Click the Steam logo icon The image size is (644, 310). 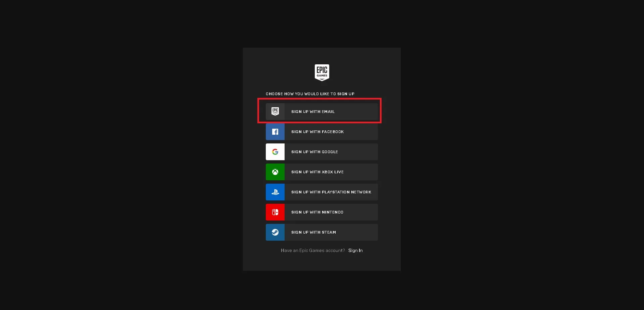pos(275,232)
